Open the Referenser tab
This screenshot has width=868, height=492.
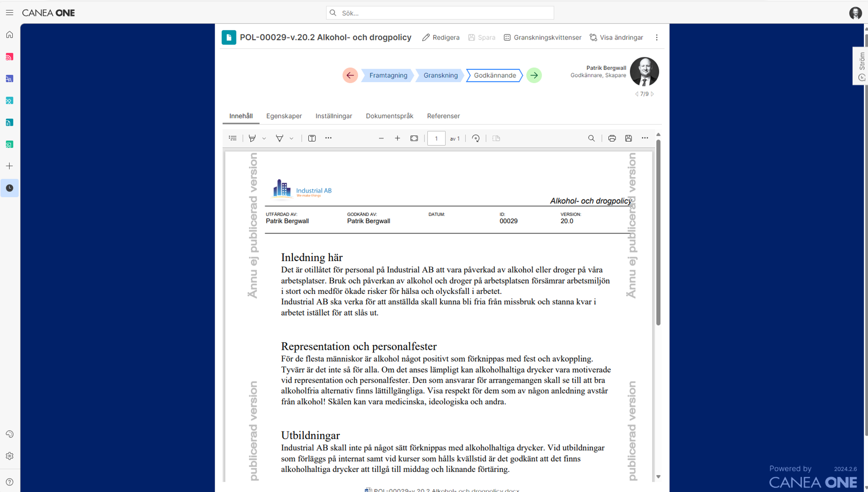443,116
